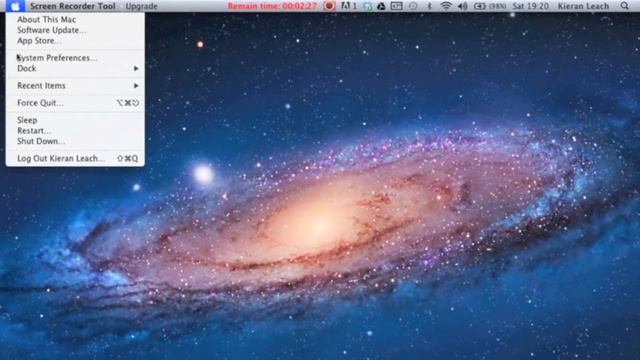The image size is (640, 360).
Task: Open App Store… from the Apple menu
Action: (x=75, y=40)
